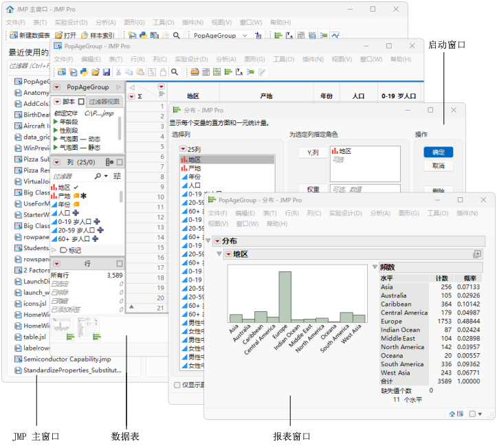The image size is (497, 448).
Task: Click column filter options icon beside 过滤器 box
Action: pyautogui.click(x=117, y=176)
